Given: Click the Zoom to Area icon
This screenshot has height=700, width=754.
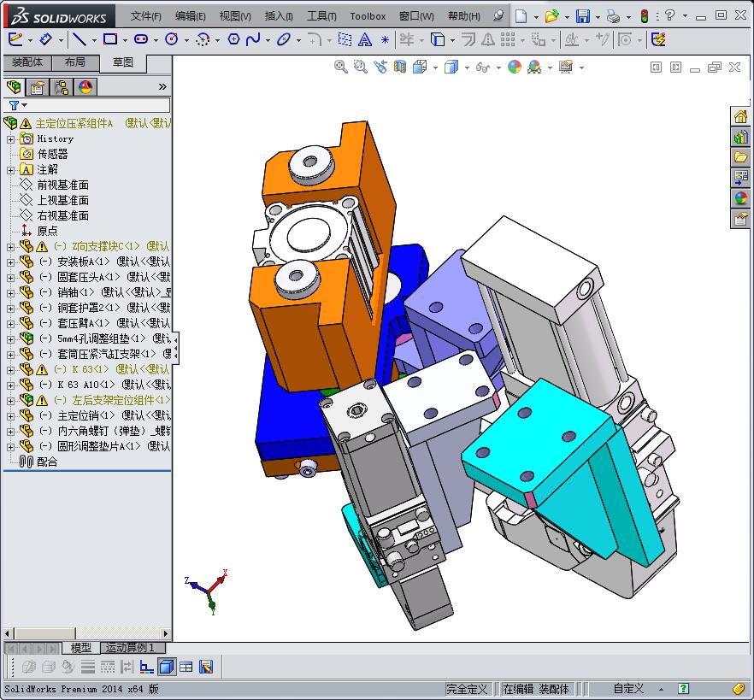Looking at the screenshot, I should (x=360, y=67).
